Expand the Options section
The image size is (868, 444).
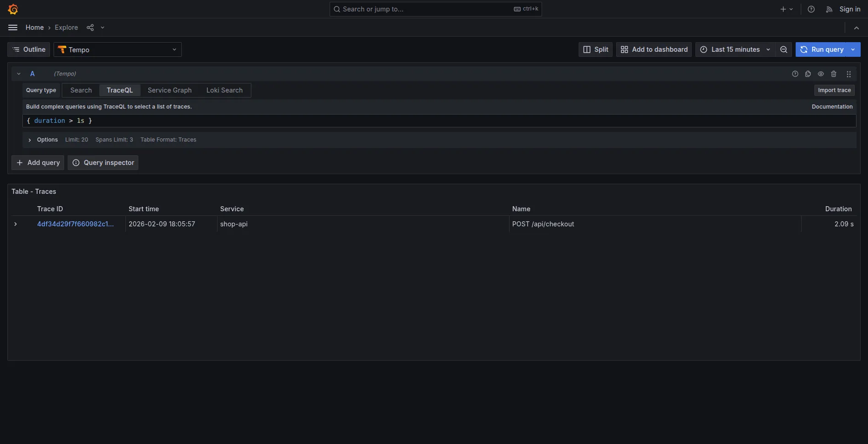30,140
